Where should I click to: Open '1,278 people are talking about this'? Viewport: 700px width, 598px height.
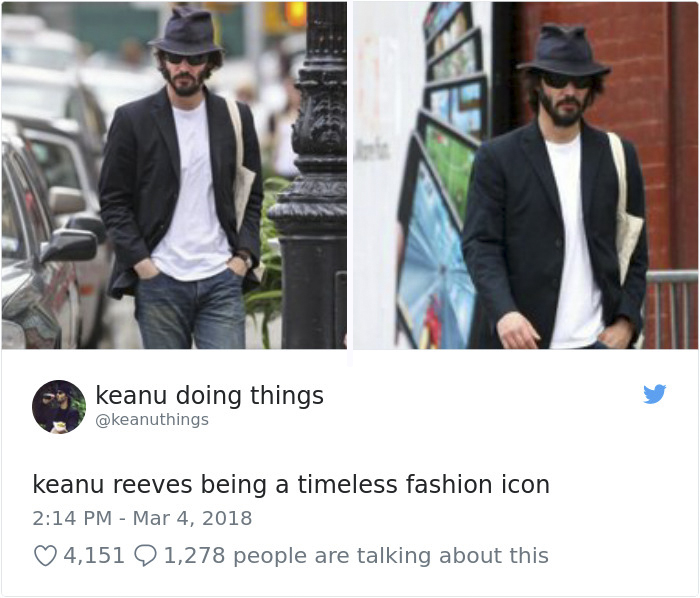click(356, 556)
